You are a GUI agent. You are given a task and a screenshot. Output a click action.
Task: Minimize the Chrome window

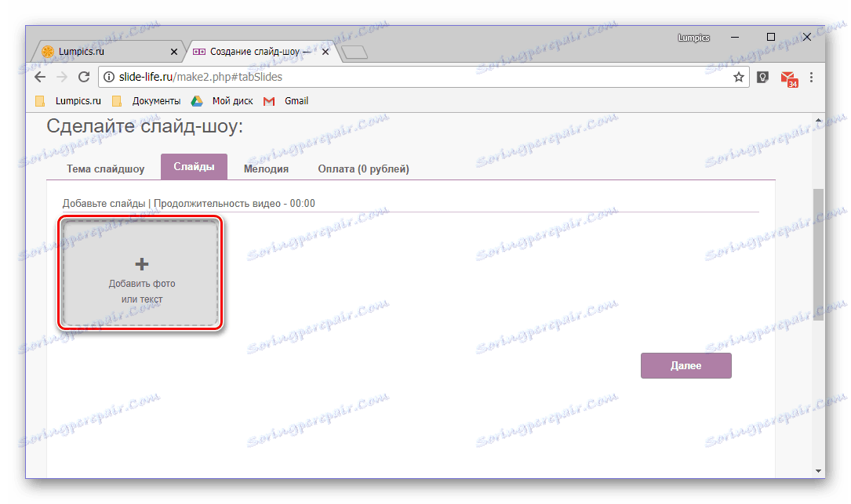coord(735,38)
